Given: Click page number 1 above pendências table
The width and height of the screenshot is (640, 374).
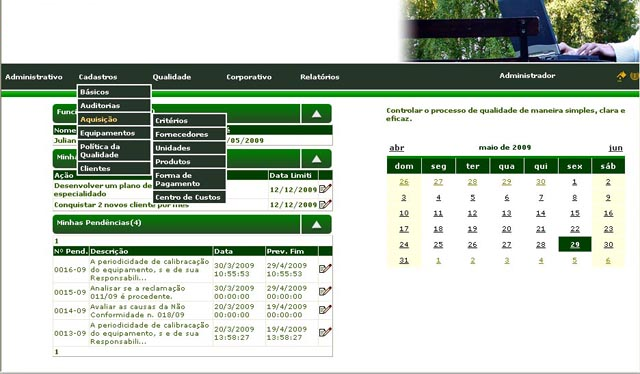Looking at the screenshot, I should tap(56, 241).
